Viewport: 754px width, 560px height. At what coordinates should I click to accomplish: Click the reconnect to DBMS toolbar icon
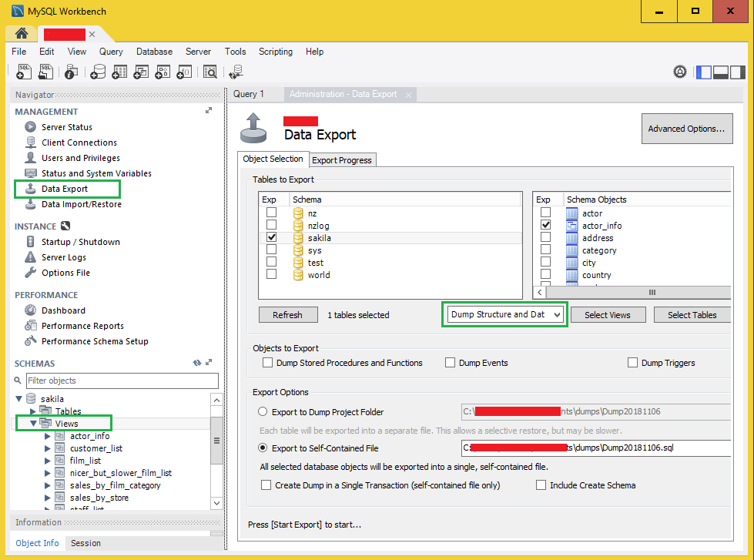click(236, 72)
